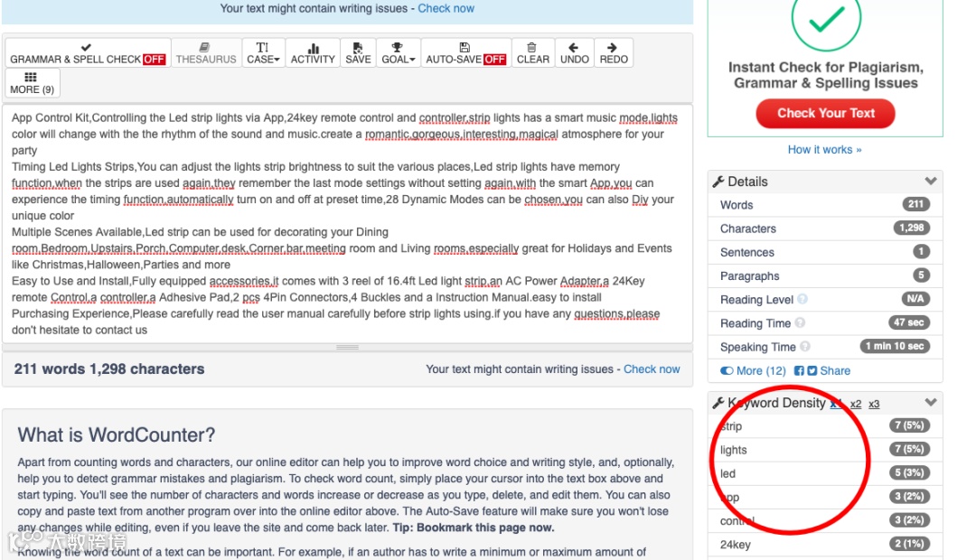Collapse the Details panel chevron
Image resolution: width=976 pixels, height=560 pixels.
click(931, 181)
